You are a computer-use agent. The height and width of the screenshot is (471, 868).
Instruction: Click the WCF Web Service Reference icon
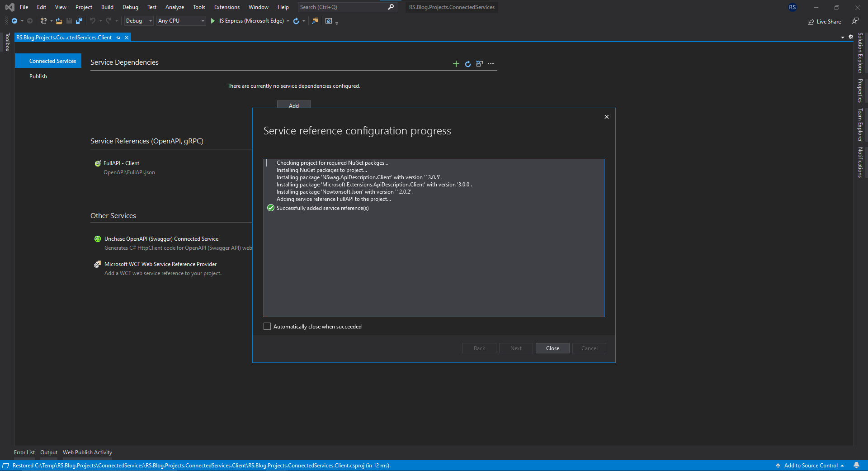pos(98,264)
